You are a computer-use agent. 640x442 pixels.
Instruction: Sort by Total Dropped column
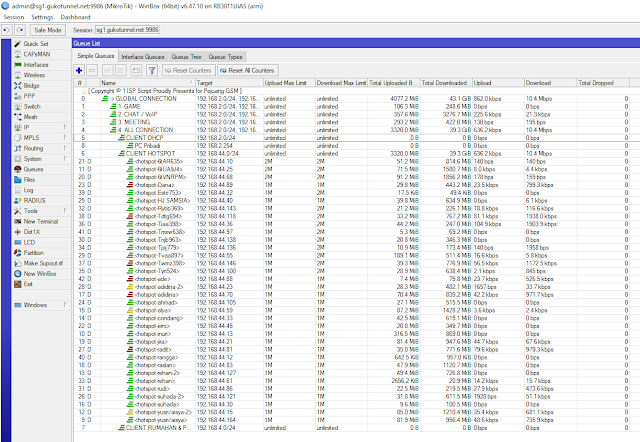pyautogui.click(x=602, y=83)
